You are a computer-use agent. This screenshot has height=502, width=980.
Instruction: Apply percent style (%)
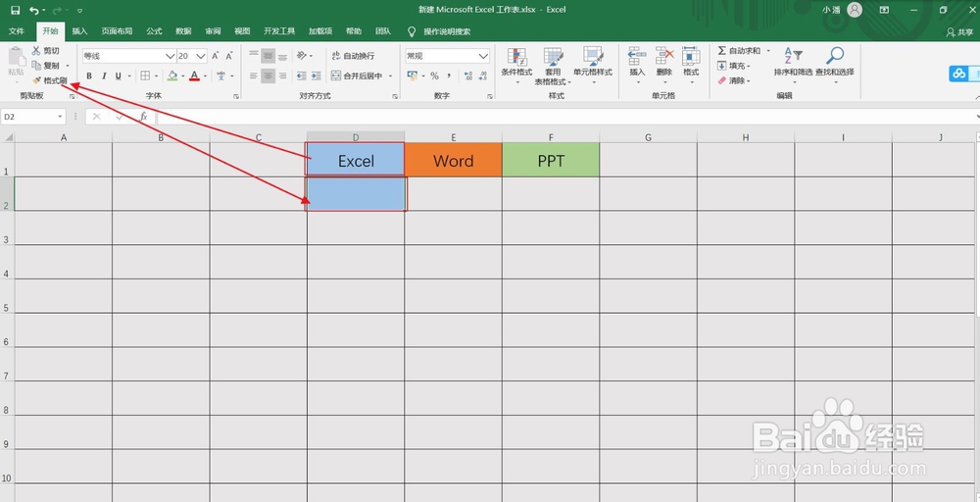tap(434, 75)
